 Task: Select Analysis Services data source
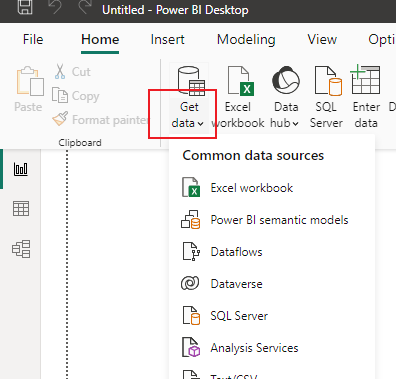[x=272, y=348]
